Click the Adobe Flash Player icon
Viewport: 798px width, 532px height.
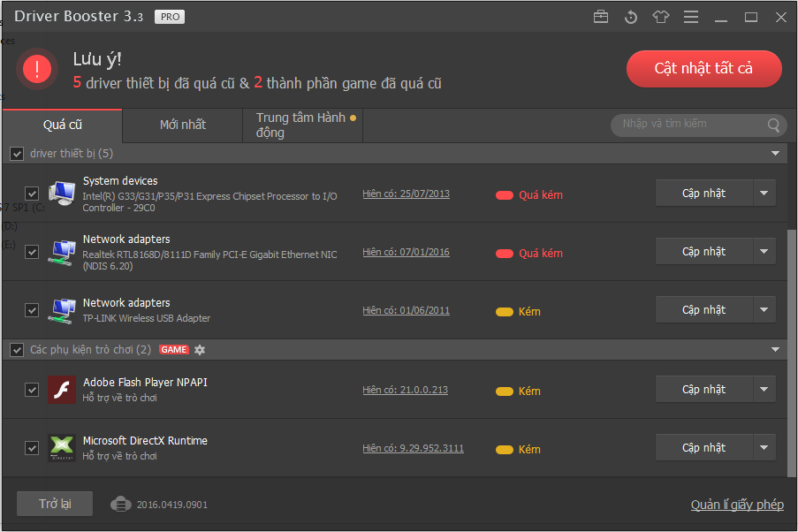[62, 390]
